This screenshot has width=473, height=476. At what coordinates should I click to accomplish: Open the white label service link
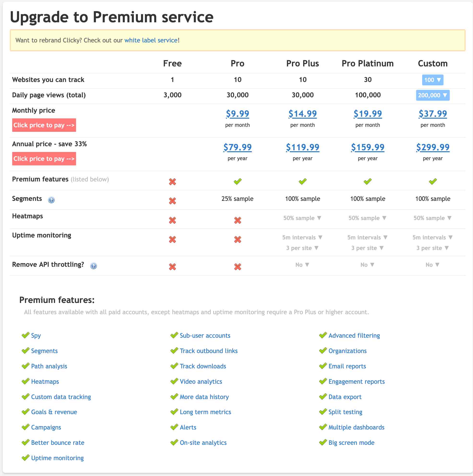tap(151, 40)
